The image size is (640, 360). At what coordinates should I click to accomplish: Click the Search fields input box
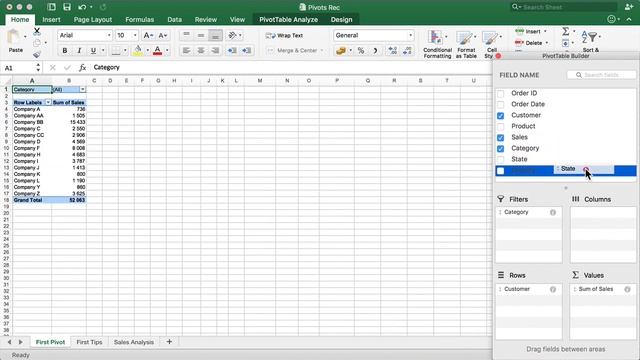coord(601,75)
